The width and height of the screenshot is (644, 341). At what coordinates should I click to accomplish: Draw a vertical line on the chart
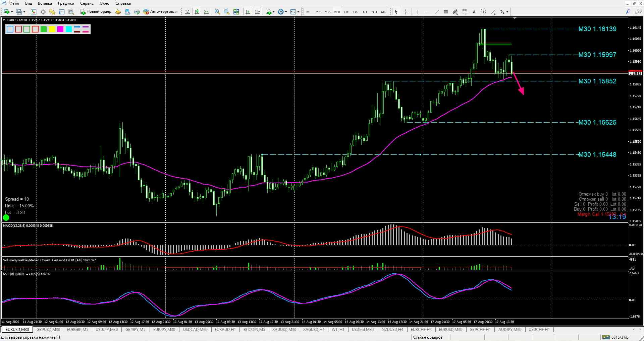point(418,12)
